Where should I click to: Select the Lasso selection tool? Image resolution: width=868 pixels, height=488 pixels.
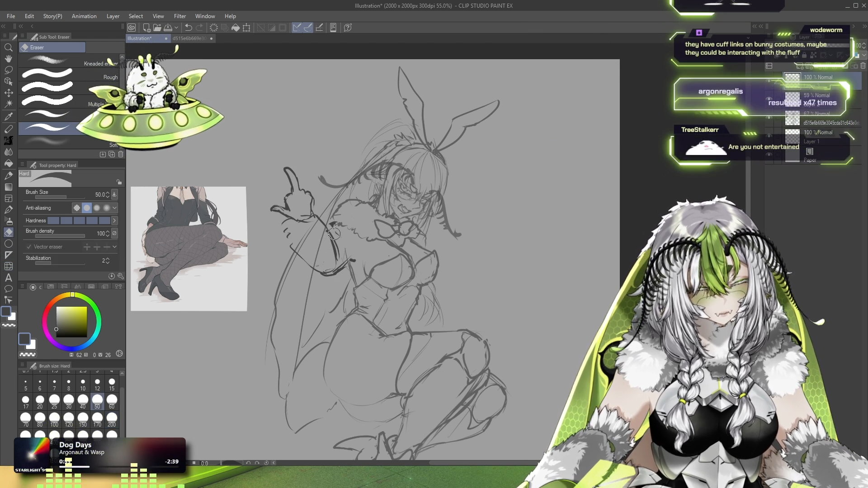click(8, 70)
